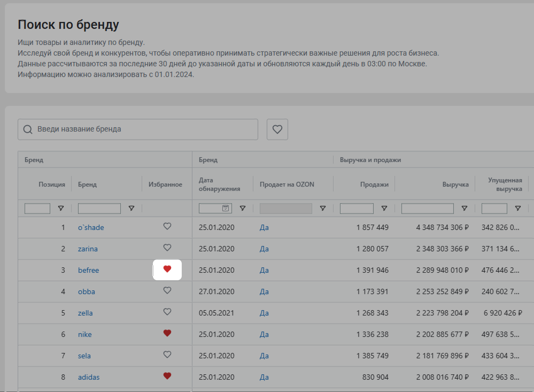The height and width of the screenshot is (392, 534).
Task: Click the magnifier icon in brand search
Action: click(28, 129)
